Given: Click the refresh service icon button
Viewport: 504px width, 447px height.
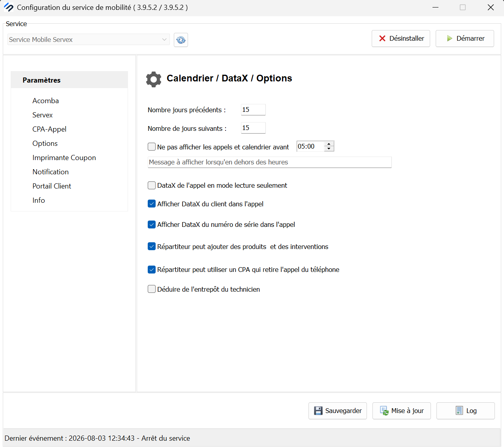Looking at the screenshot, I should pos(181,40).
